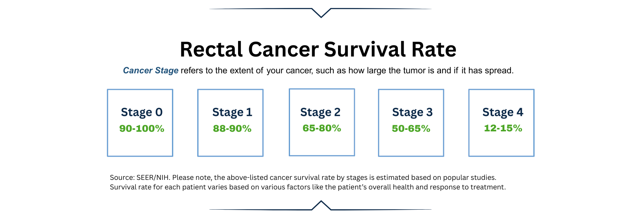Click the Rectal Cancer Survival Rate heading
The image size is (644, 215).
pyautogui.click(x=318, y=50)
